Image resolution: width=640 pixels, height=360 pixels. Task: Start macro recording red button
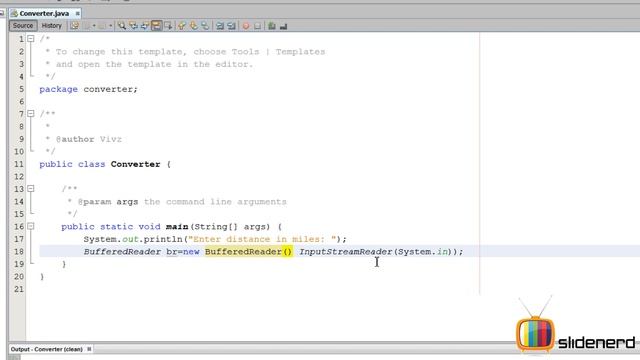[x=246, y=26]
